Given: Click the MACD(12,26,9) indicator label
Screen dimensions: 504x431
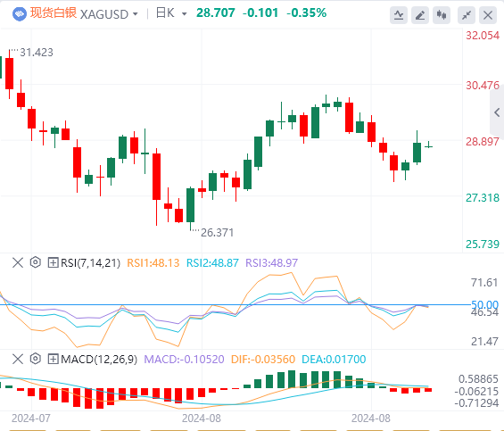Looking at the screenshot, I should 99,359.
